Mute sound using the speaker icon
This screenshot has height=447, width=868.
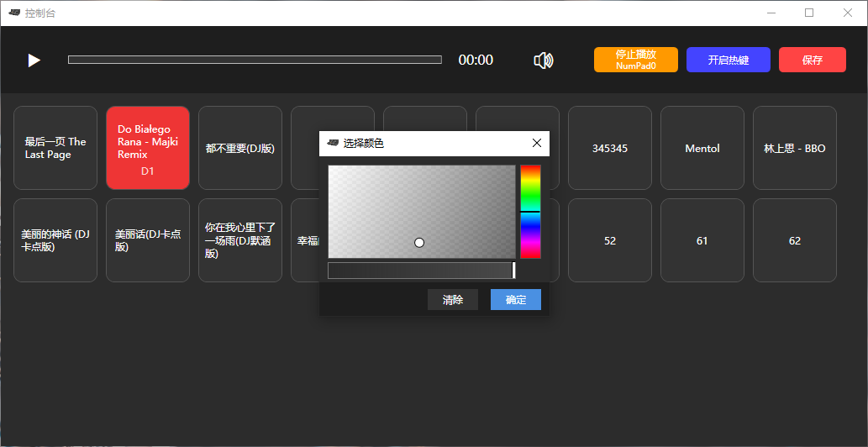click(x=543, y=60)
